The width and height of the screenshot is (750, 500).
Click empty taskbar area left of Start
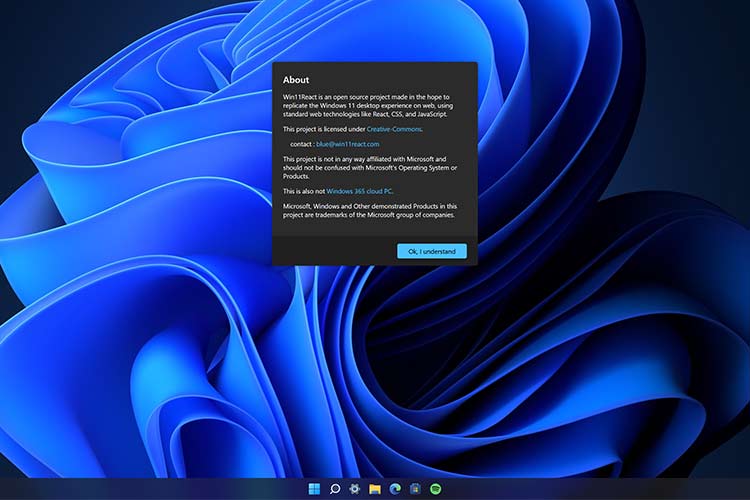pyautogui.click(x=150, y=489)
